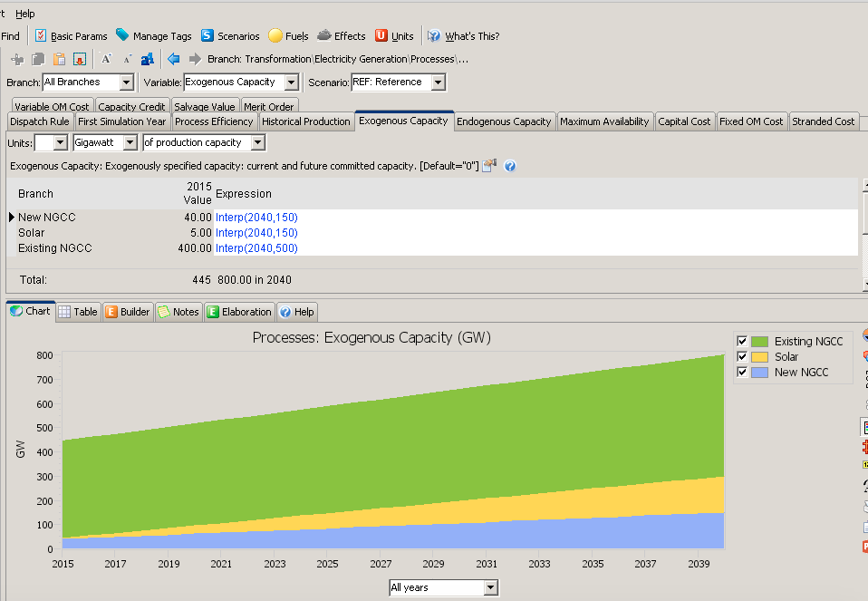
Task: Go forward with gray right arrow
Action: click(x=195, y=59)
